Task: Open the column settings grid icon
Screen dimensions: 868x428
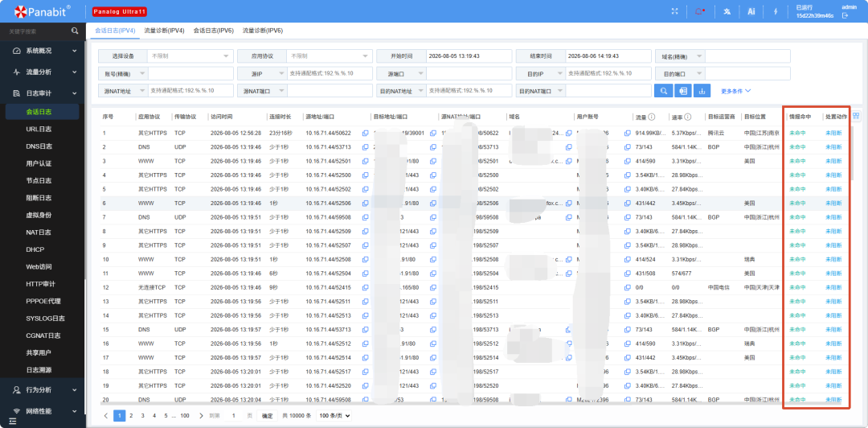Action: 857,117
